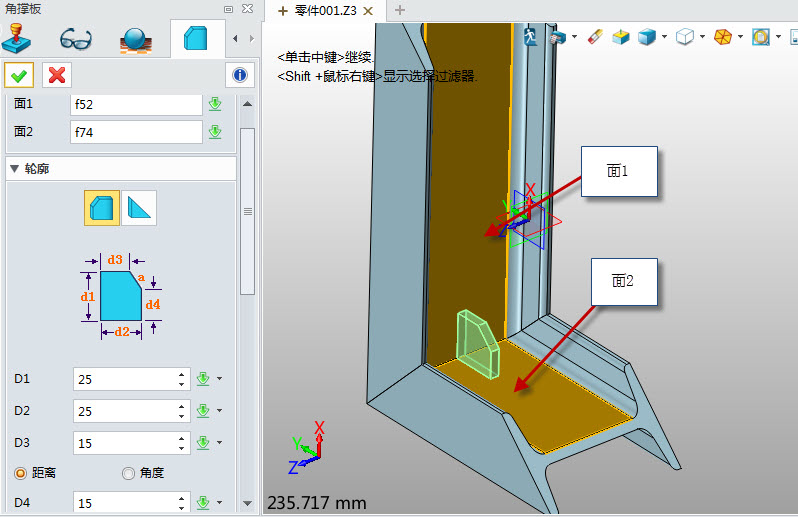Click the yellow-blue layer box icon
Screen dimensions: 798x517
[x=621, y=37]
